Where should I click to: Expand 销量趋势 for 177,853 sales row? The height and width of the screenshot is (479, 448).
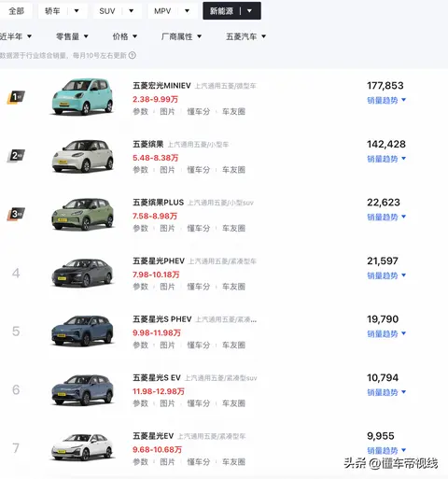click(386, 100)
